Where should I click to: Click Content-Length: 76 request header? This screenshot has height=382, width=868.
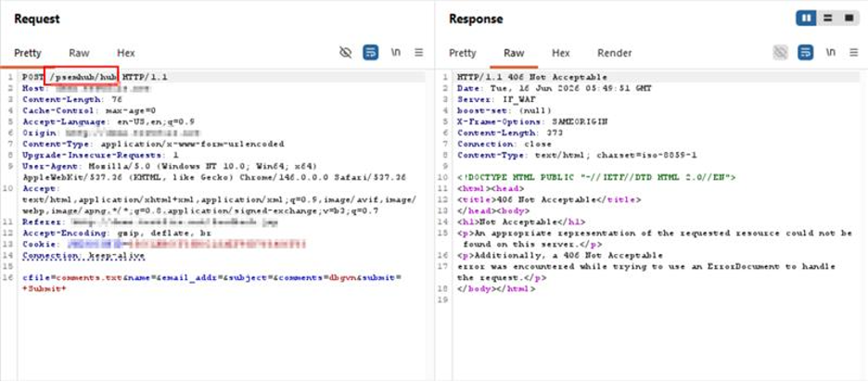[x=72, y=99]
